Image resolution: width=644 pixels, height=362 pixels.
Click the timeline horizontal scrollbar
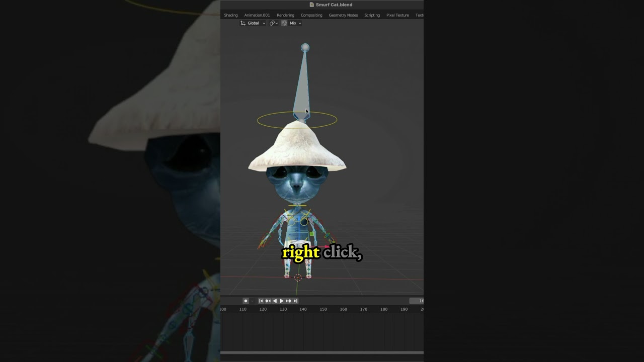(x=322, y=352)
